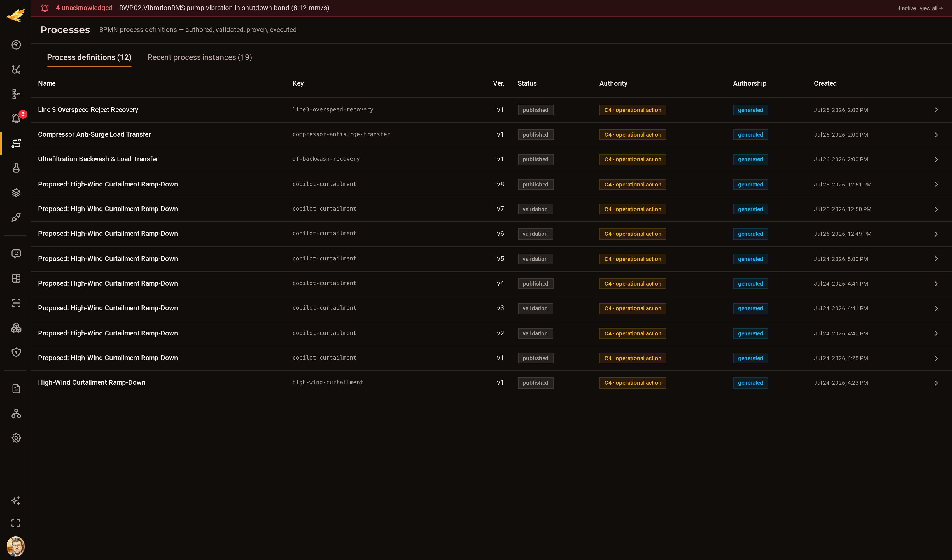This screenshot has height=560, width=952.
Task: Open the chat bot message icon
Action: pyautogui.click(x=16, y=254)
